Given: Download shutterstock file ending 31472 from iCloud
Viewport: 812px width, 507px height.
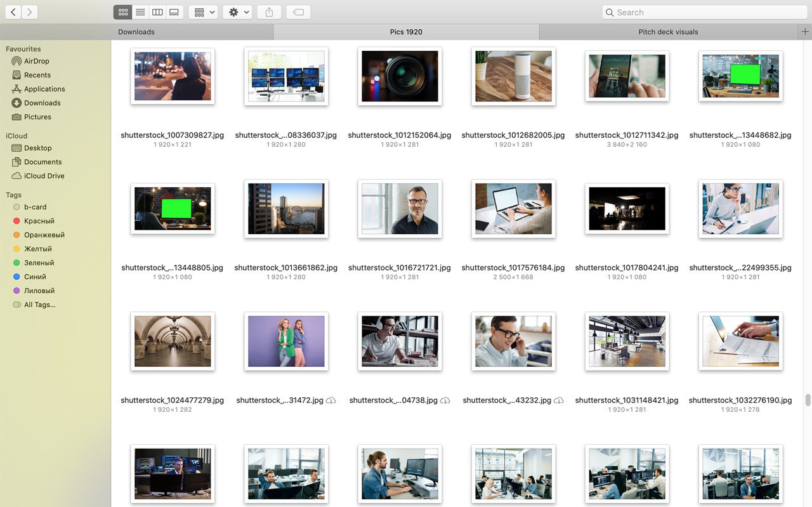Looking at the screenshot, I should (331, 400).
